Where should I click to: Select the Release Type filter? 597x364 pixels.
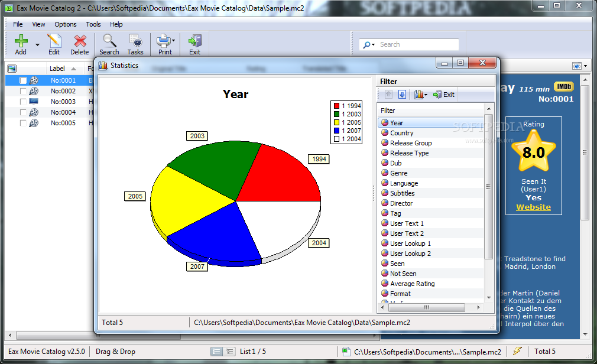pos(431,152)
